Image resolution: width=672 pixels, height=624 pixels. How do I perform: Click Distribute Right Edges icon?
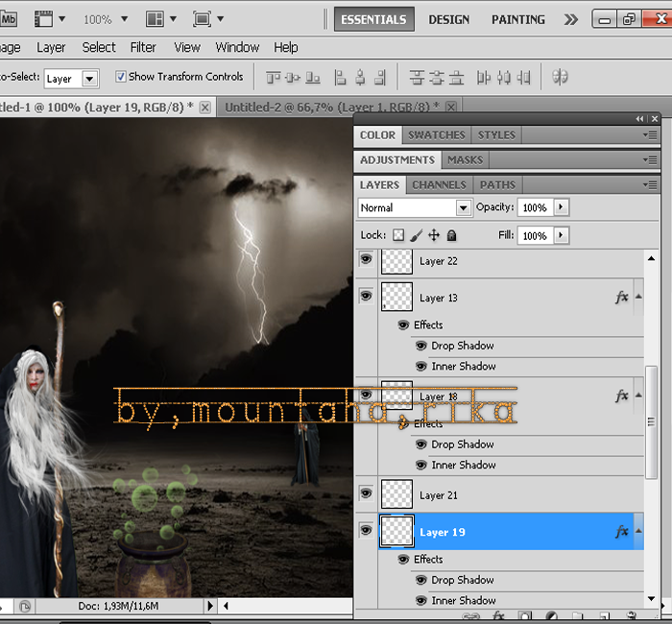click(x=524, y=78)
